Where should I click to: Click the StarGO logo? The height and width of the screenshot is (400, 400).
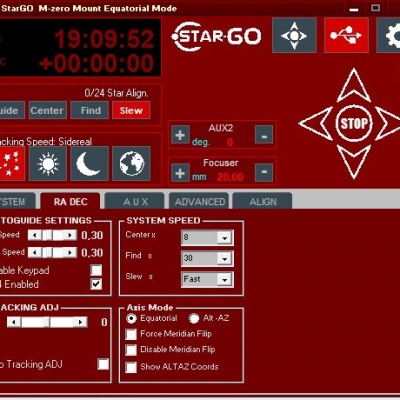pyautogui.click(x=216, y=36)
